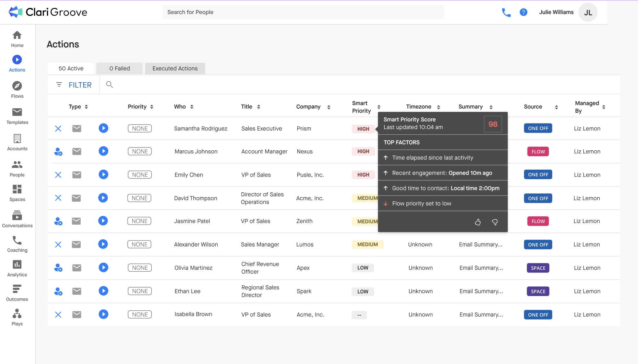Open the Spaces sidebar icon
The width and height of the screenshot is (638, 364).
[x=17, y=189]
